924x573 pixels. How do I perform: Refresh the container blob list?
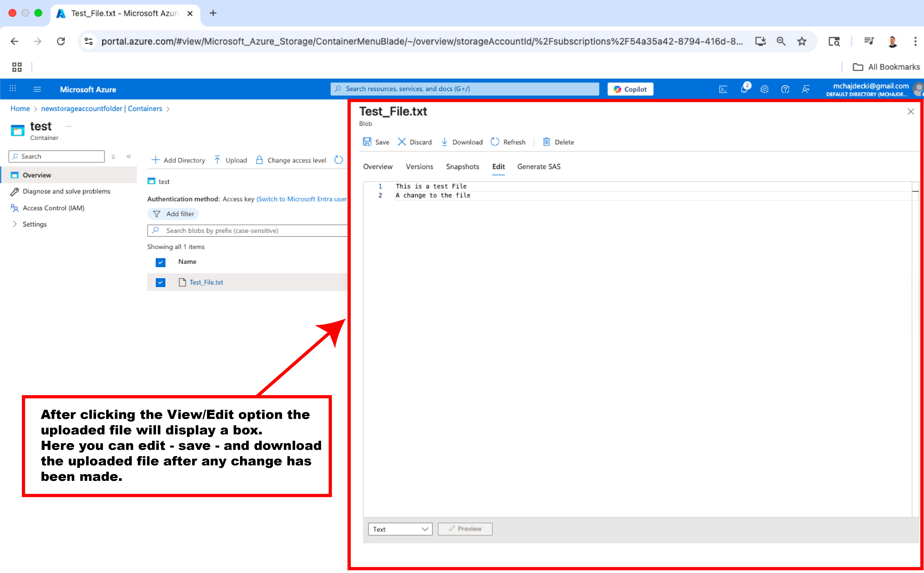tap(339, 160)
